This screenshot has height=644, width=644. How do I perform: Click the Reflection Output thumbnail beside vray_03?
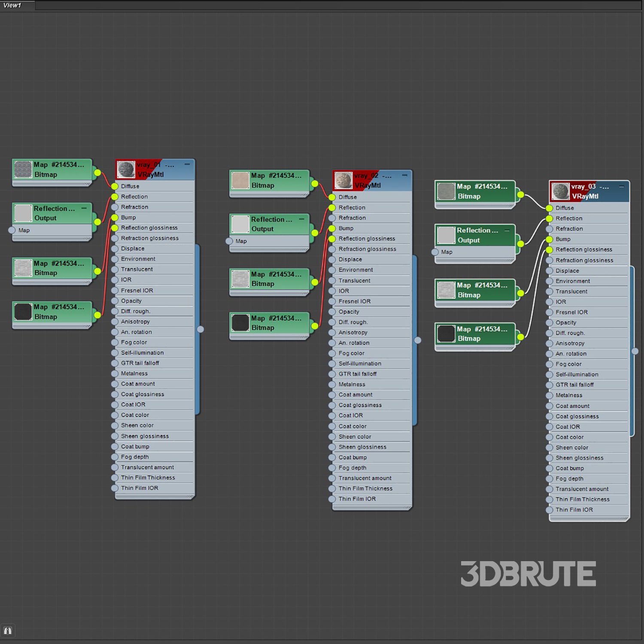(x=446, y=235)
